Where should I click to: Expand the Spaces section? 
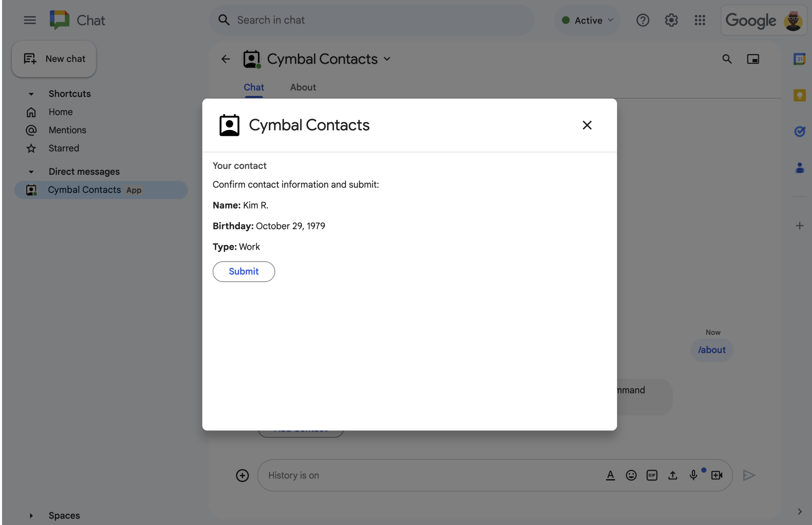(x=30, y=515)
